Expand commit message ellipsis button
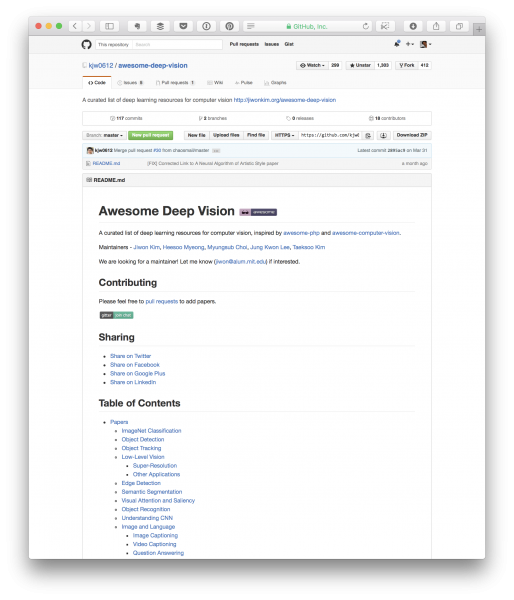 tap(216, 151)
